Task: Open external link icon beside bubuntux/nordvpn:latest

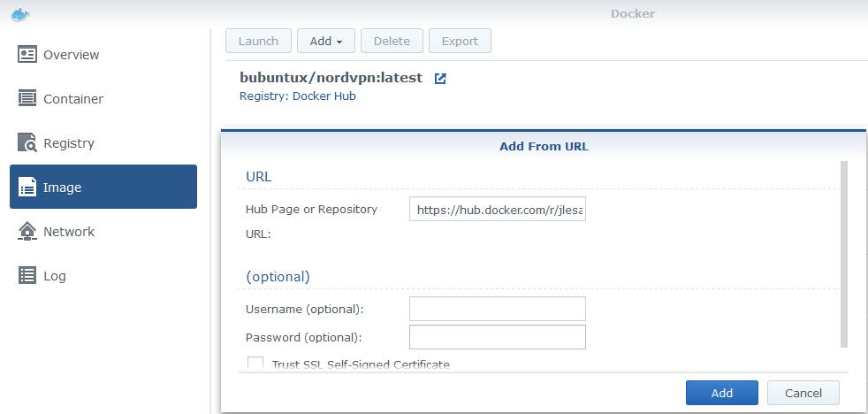Action: (440, 78)
